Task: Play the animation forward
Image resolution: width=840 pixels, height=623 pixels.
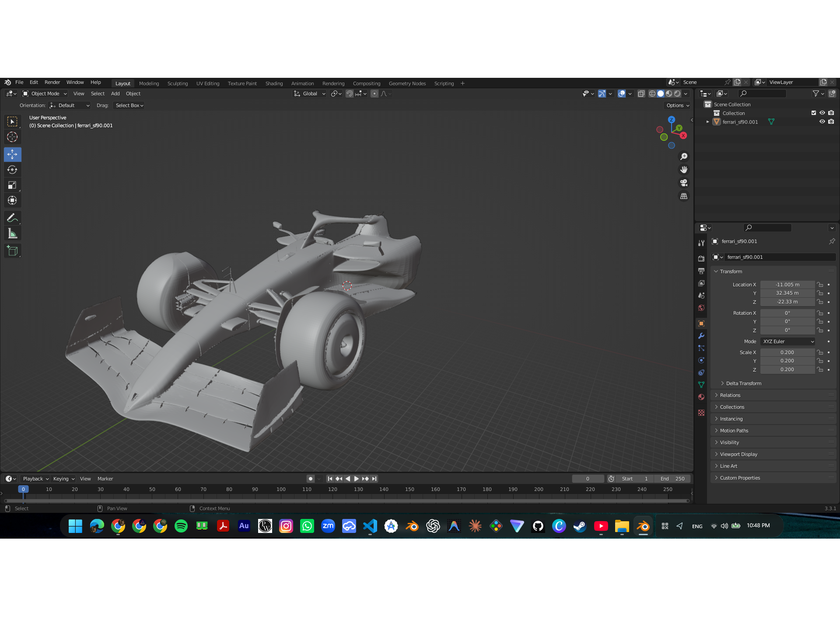Action: click(x=357, y=479)
